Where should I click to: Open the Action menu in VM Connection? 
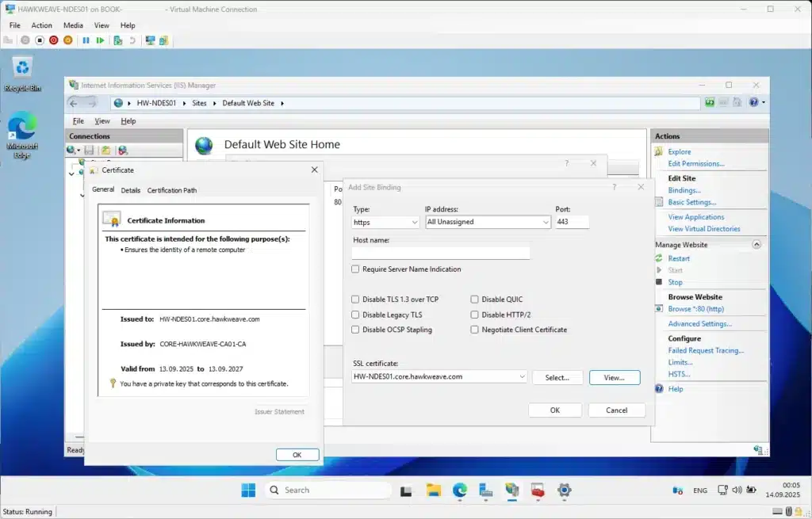(41, 25)
